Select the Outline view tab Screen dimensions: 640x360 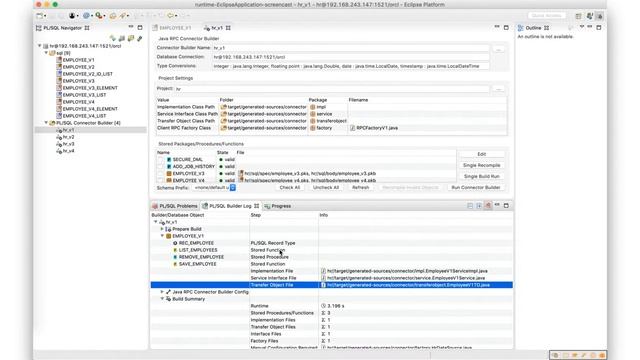coord(533,28)
